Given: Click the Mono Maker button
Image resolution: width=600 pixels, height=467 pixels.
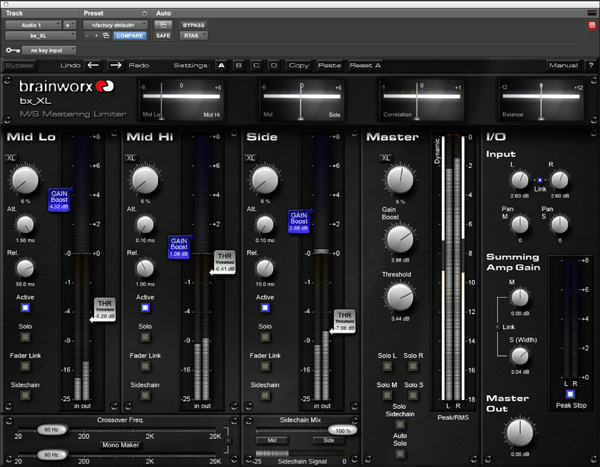Looking at the screenshot, I should pyautogui.click(x=120, y=445).
